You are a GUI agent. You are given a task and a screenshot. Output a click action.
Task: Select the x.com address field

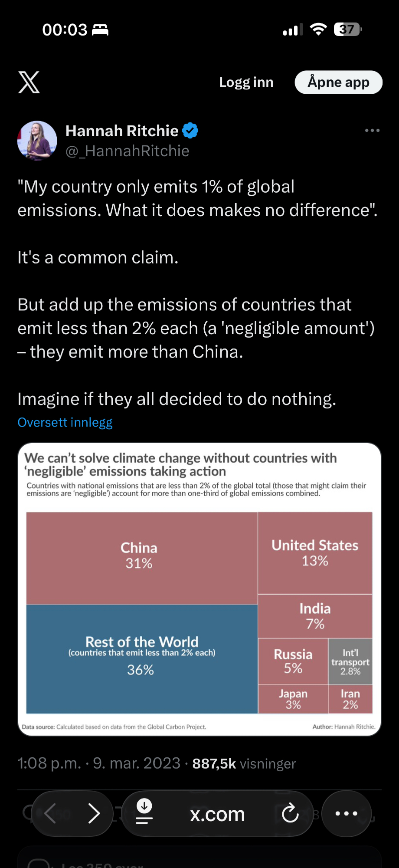pos(217,814)
